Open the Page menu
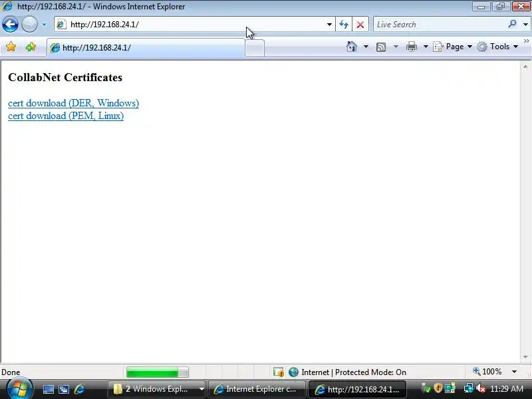 pos(453,47)
